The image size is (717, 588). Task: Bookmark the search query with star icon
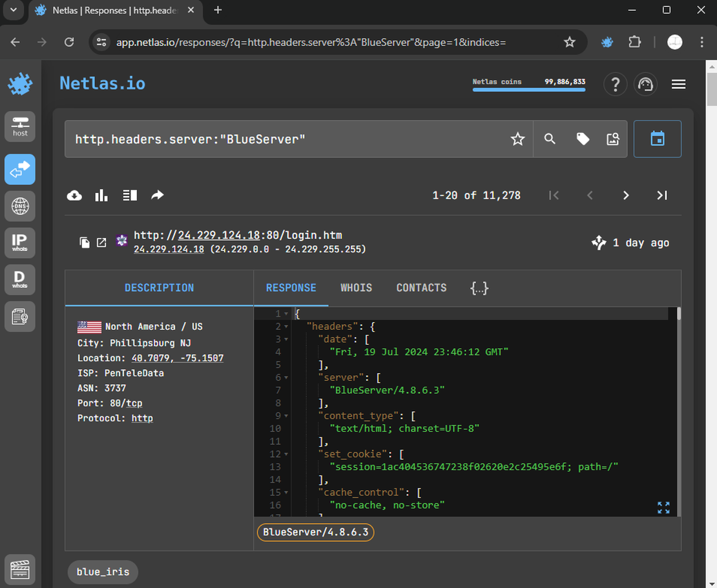tap(517, 139)
